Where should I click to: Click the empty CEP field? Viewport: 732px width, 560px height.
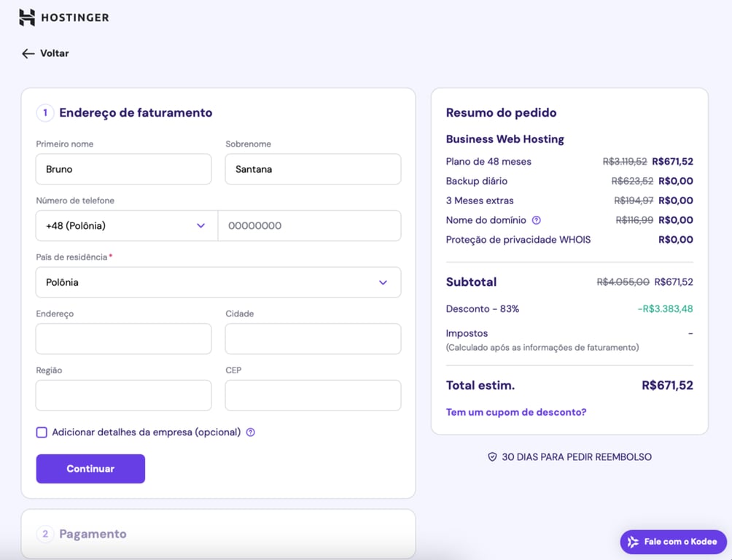pyautogui.click(x=312, y=395)
